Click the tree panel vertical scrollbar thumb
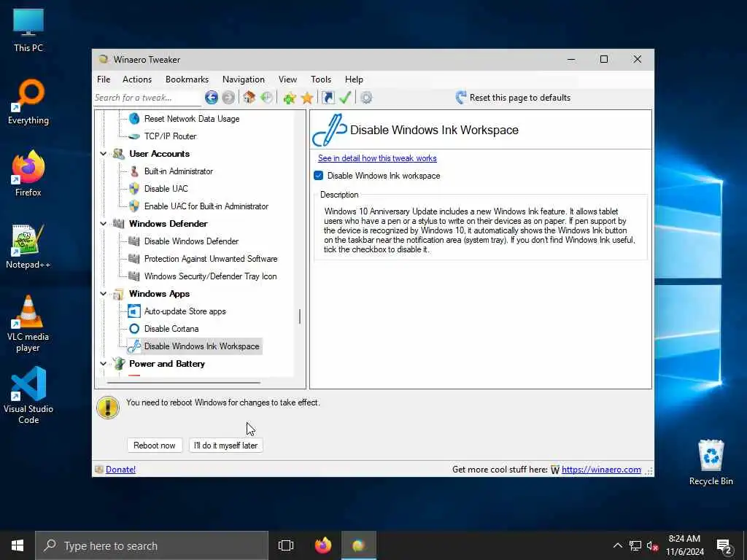The width and height of the screenshot is (747, 560). pyautogui.click(x=300, y=316)
